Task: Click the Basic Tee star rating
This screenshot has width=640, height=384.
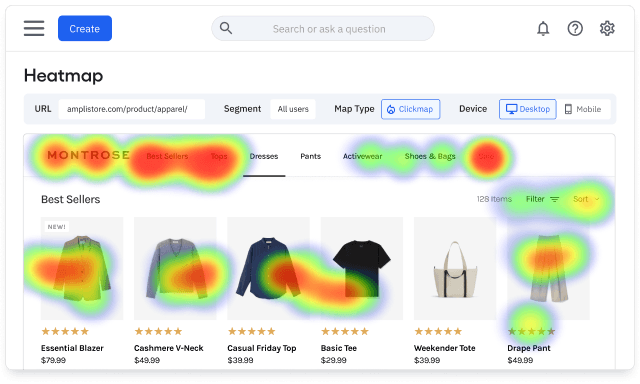Action: point(345,331)
